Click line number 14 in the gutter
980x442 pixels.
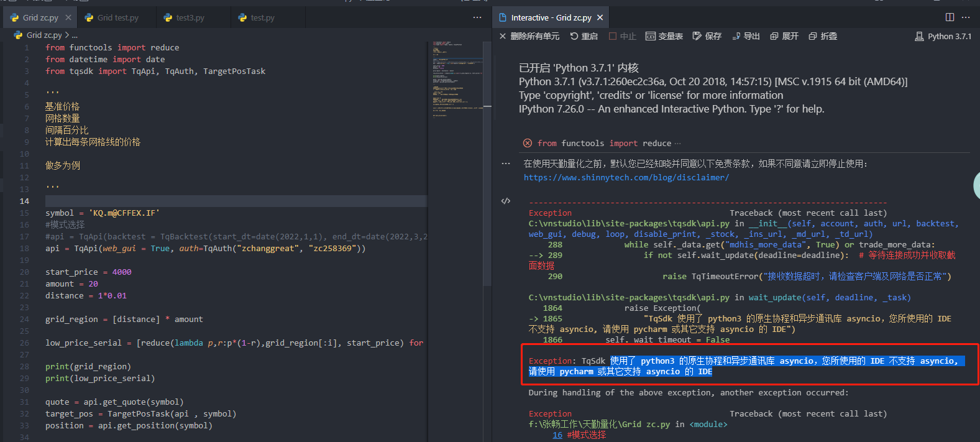coord(24,201)
